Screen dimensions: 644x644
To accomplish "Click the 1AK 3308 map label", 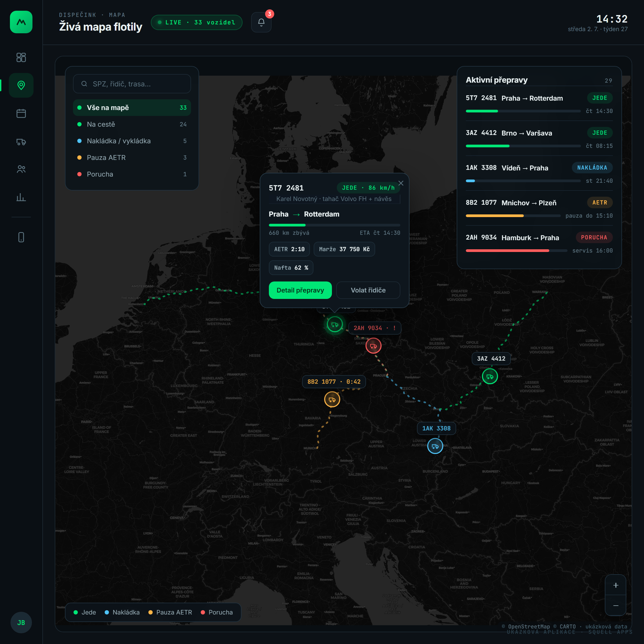I will pyautogui.click(x=436, y=428).
